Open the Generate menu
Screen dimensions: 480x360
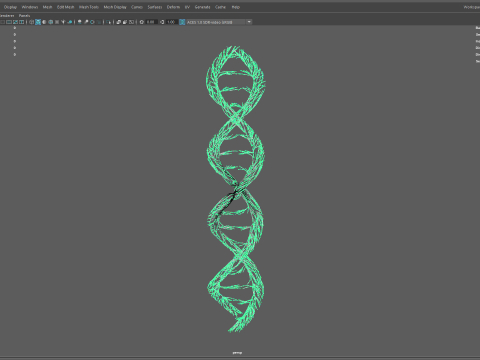[x=203, y=7]
